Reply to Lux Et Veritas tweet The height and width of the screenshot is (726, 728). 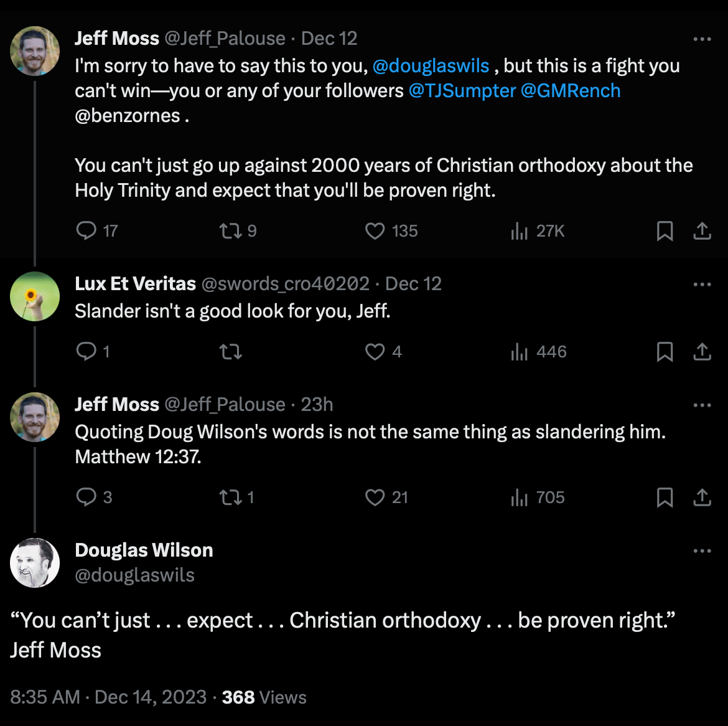click(86, 352)
